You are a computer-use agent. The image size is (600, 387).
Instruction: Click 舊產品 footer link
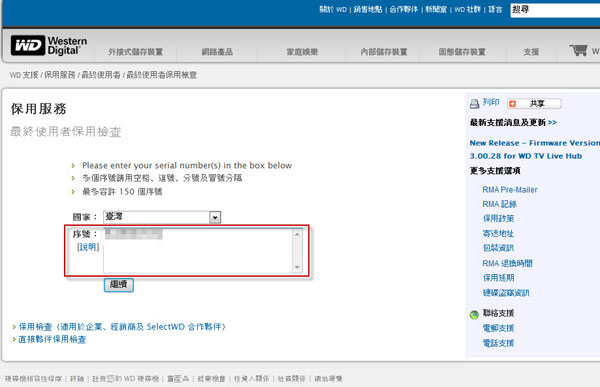coord(178,379)
